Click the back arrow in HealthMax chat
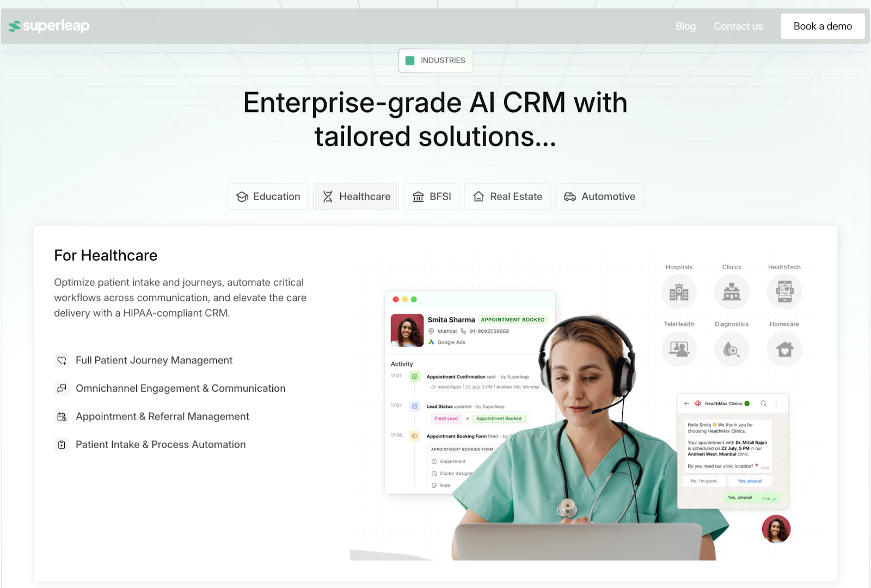 (x=686, y=404)
